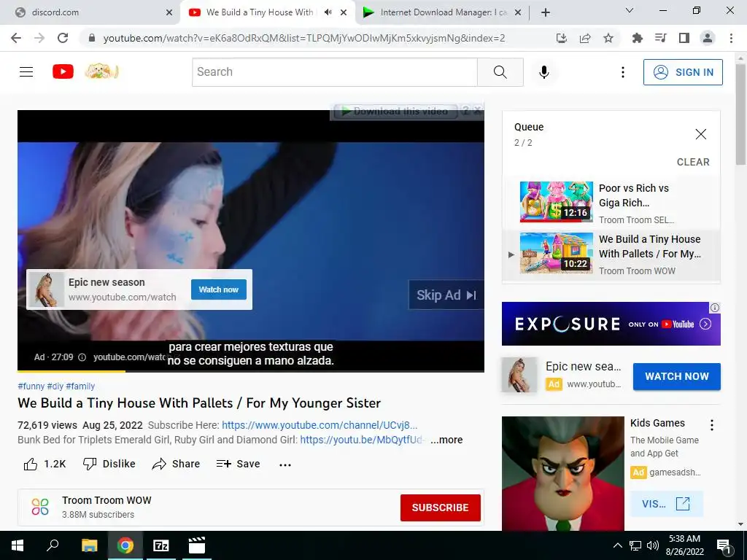This screenshot has height=560, width=747.
Task: Open the Extensions puzzle icon
Action: coord(637,38)
